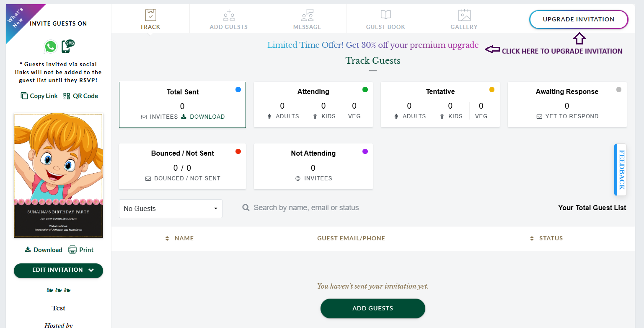Click the Upgrade Invitation button
Viewport: 644px width, 328px height.
[579, 19]
